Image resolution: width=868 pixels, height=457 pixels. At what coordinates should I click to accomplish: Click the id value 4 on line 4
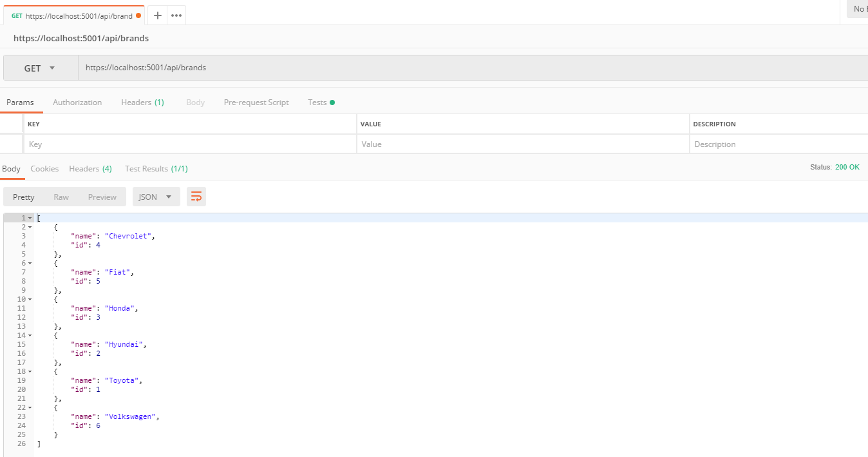point(98,245)
